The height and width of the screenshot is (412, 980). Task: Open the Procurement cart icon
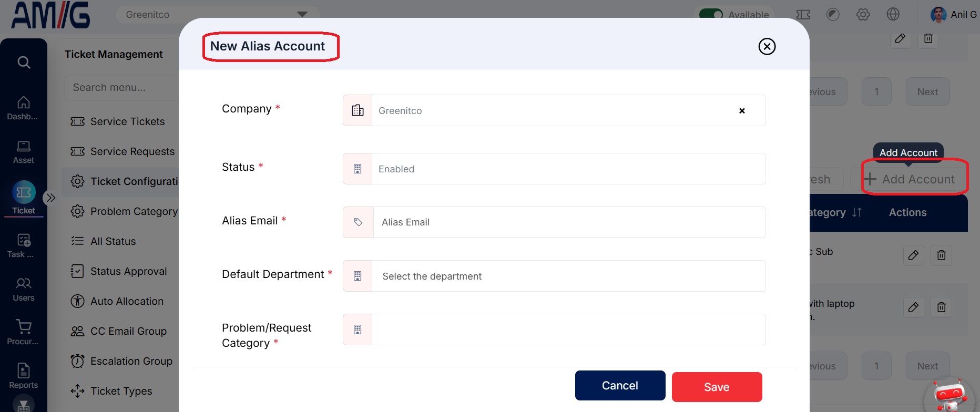pyautogui.click(x=23, y=333)
